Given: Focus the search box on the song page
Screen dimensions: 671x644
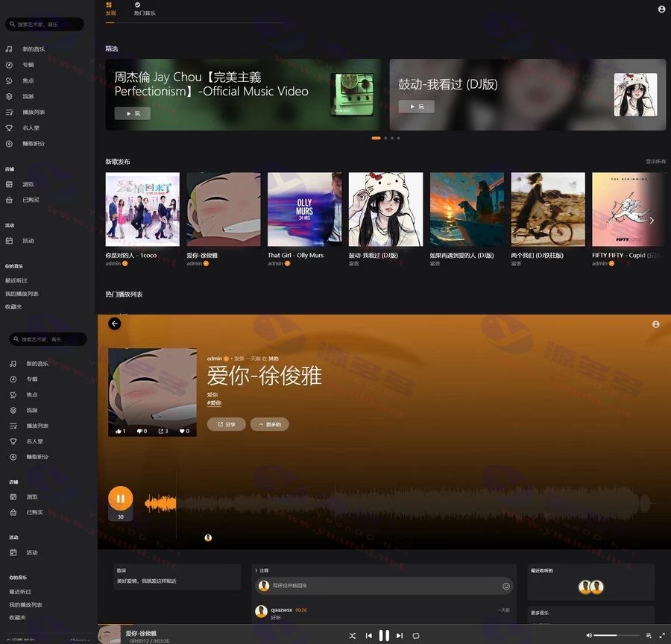Looking at the screenshot, I should tap(48, 339).
